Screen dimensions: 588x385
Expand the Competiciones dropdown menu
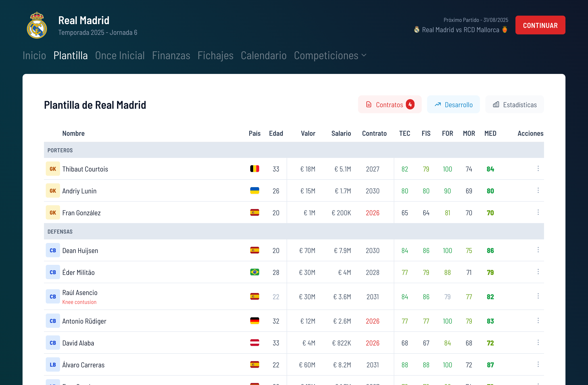tap(330, 55)
